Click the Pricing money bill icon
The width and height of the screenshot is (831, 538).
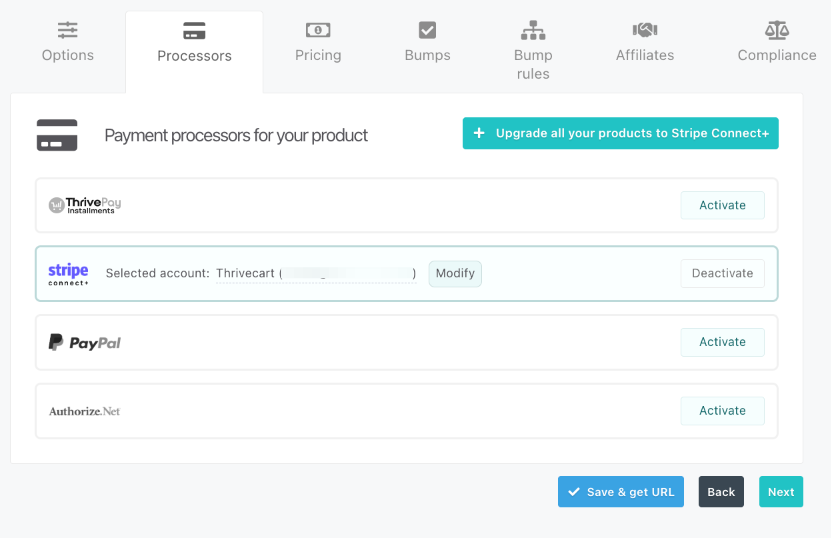click(x=318, y=30)
